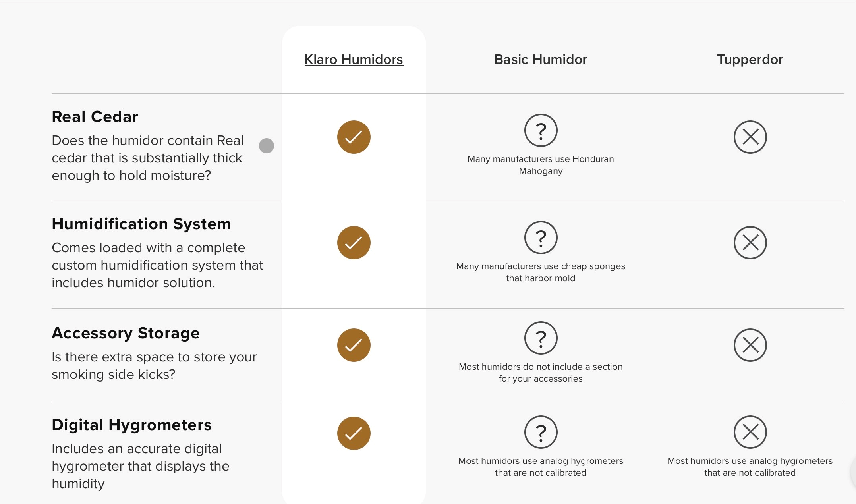Click the Tupperdor X icon for Accessory Storage

click(750, 345)
